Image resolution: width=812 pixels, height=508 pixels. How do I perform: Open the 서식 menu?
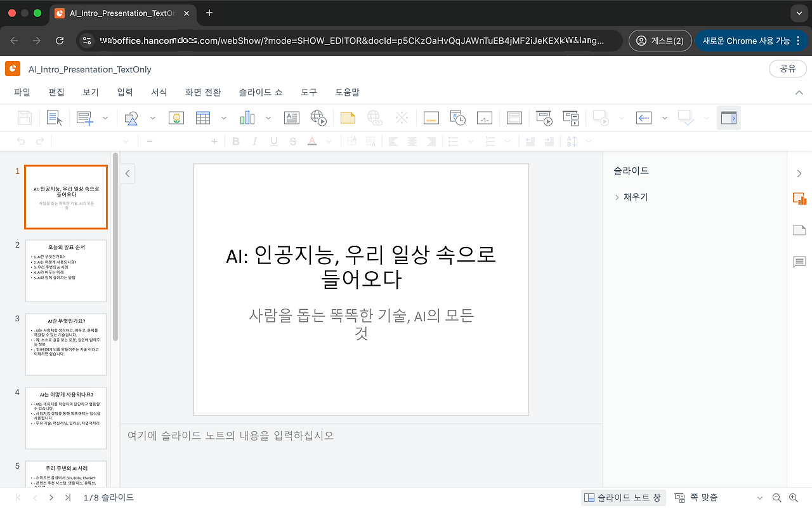159,92
